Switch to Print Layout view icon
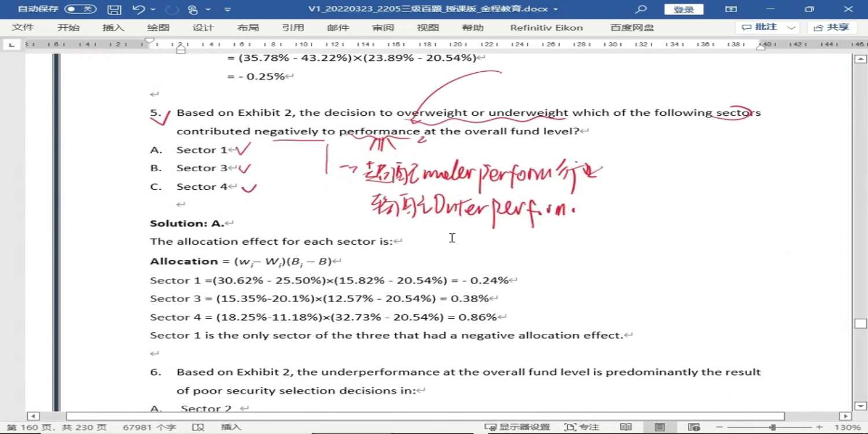Screen dimensions: 868x434 pyautogui.click(x=660, y=427)
